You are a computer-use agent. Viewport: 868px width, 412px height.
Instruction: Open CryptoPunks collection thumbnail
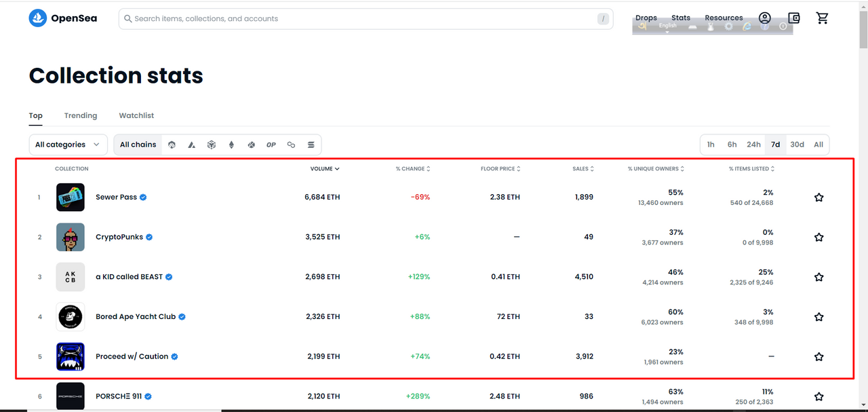point(71,237)
